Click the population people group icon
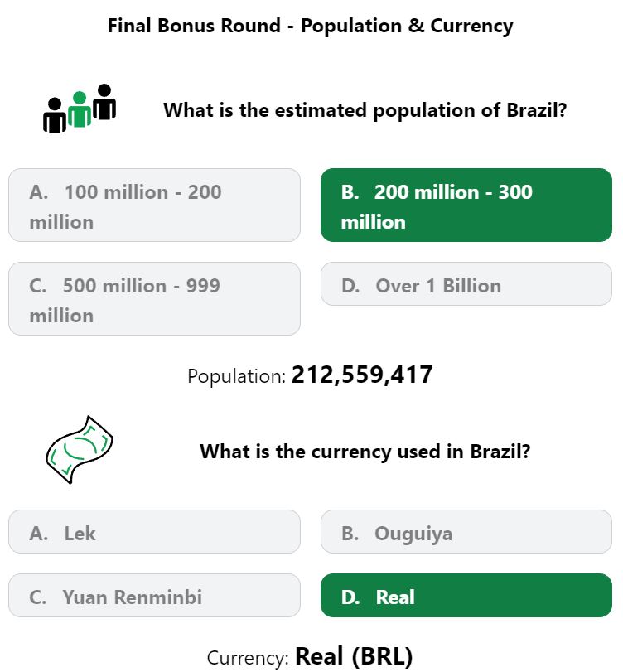Image resolution: width=623 pixels, height=672 pixels. (x=80, y=109)
